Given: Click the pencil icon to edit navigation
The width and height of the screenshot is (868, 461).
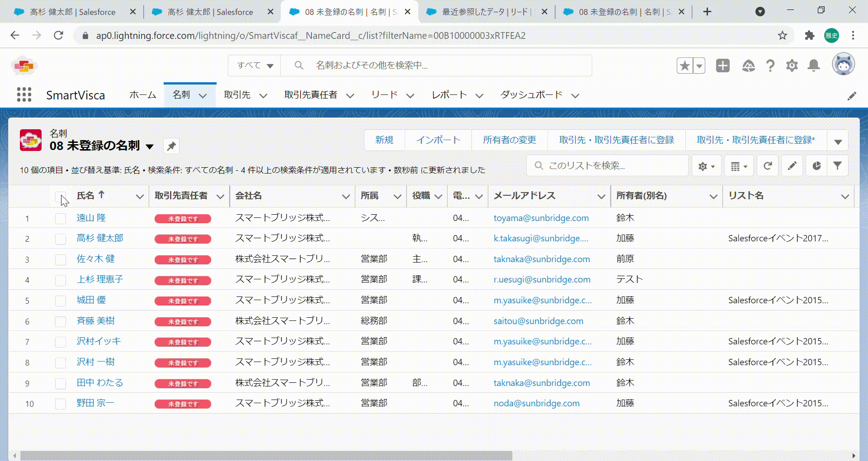Looking at the screenshot, I should pos(852,96).
